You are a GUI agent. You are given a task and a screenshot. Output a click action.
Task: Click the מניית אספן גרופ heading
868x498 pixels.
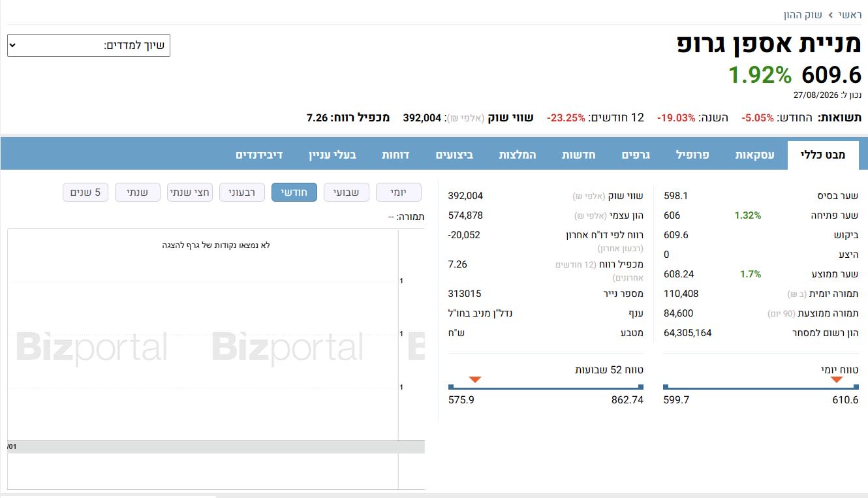tap(769, 44)
